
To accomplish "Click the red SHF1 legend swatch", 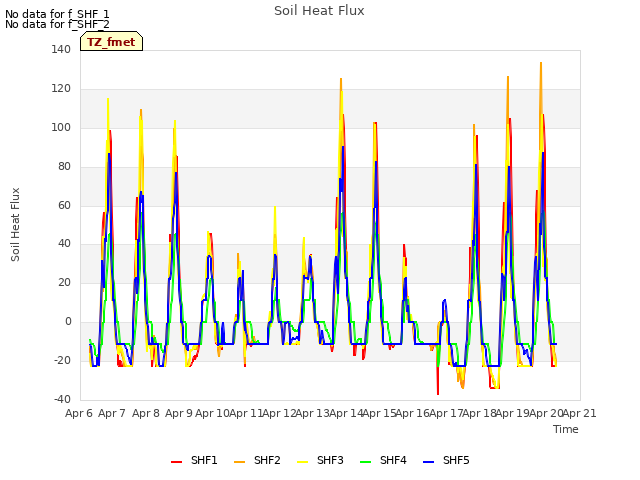I will [176, 461].
